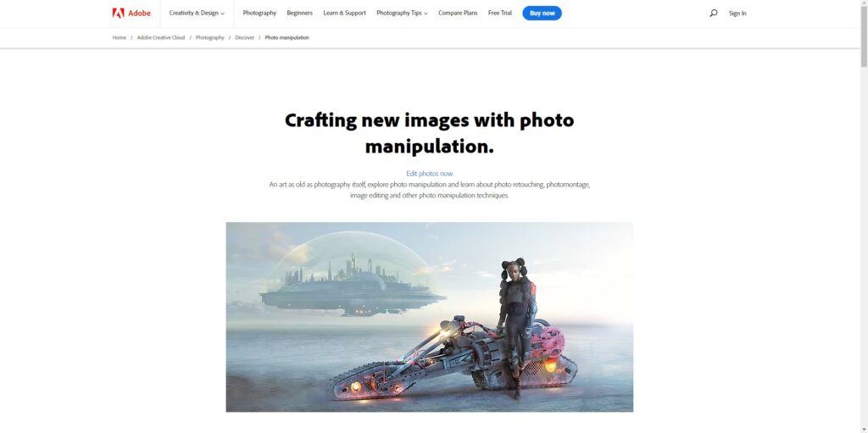Open Adobe Creative Cloud breadcrumb
The image size is (868, 433).
(x=161, y=37)
